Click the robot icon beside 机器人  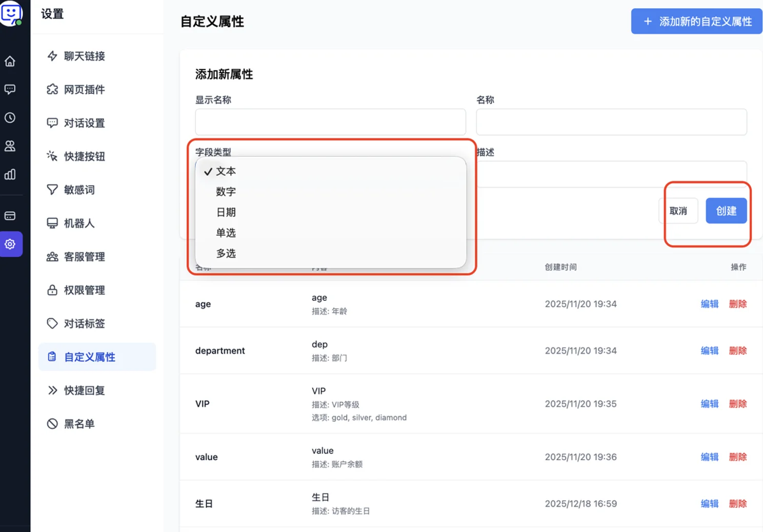52,223
